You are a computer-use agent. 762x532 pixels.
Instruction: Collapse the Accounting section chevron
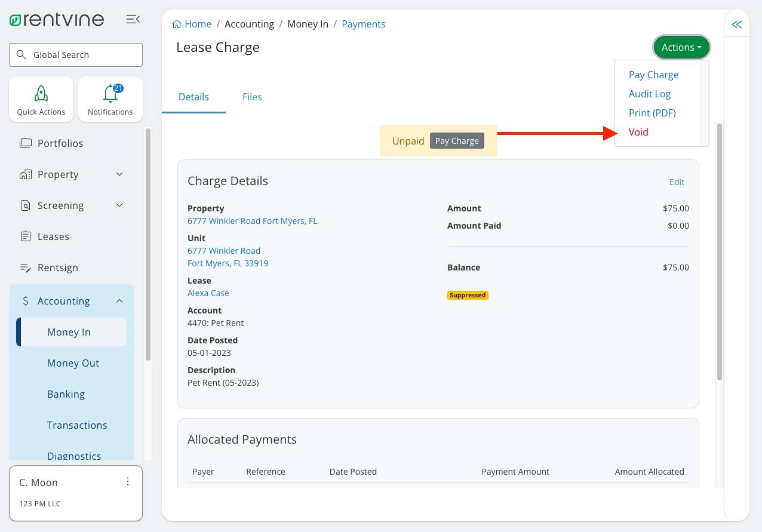119,300
